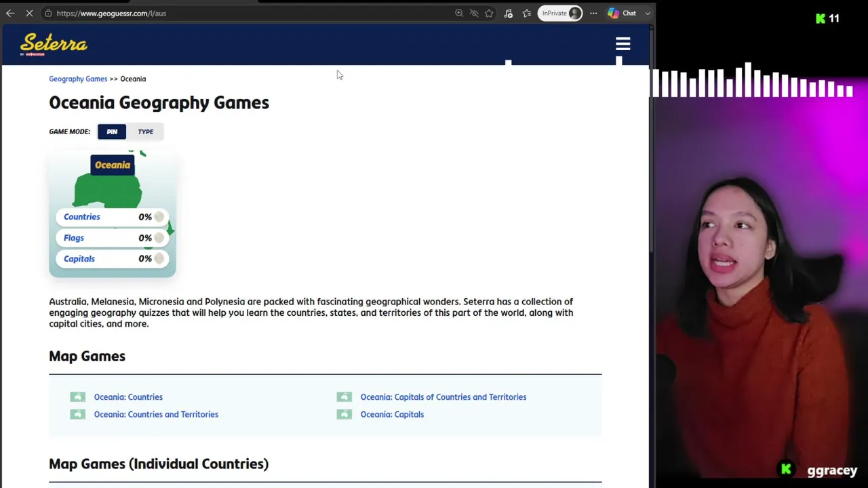The image size is (868, 488).
Task: Click the 0% value in the Flags row
Action: (145, 238)
